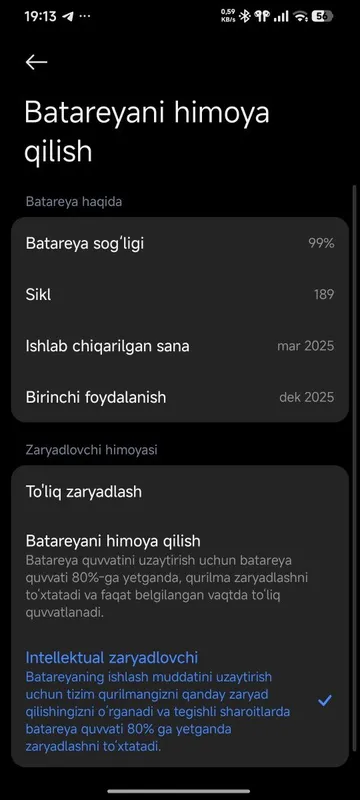This screenshot has width=360, height=800.
Task: Select the To'liq zaryadlash option
Action: (180, 492)
